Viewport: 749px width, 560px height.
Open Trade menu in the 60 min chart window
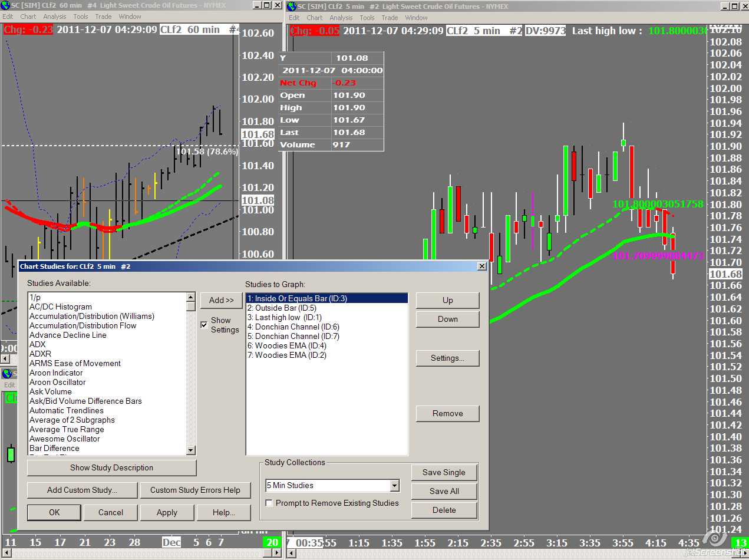coord(103,17)
